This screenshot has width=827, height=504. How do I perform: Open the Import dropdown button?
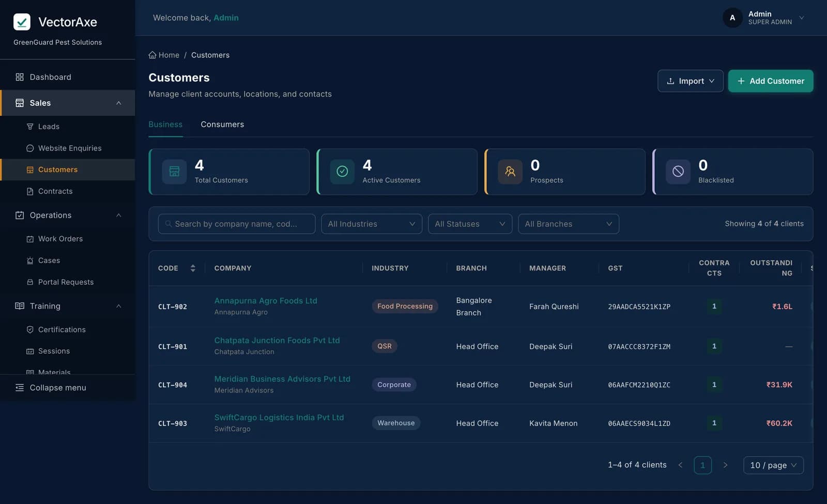(x=690, y=81)
